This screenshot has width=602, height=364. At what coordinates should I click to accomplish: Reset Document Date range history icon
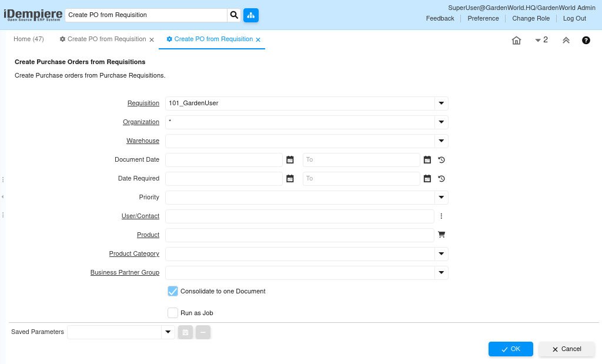click(442, 160)
